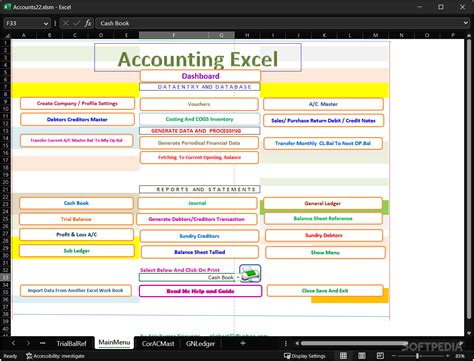Open the CorACMast sheet tab
The width and height of the screenshot is (474, 361).
pos(158,343)
